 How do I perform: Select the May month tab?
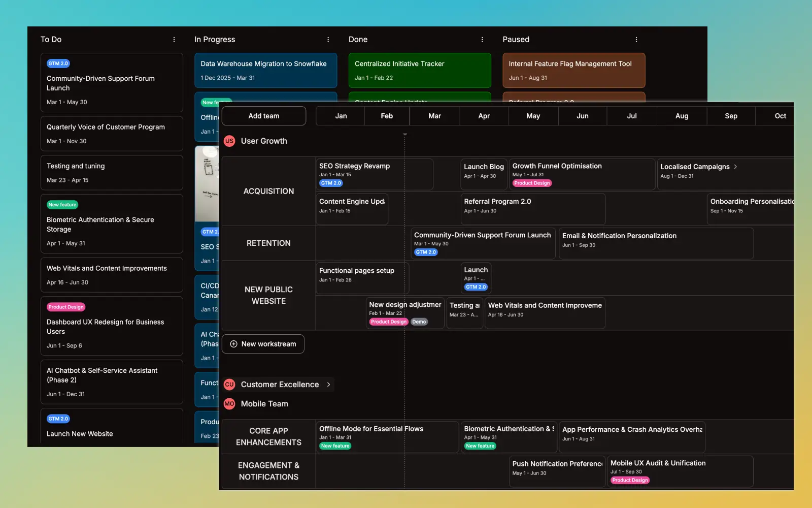click(x=533, y=116)
